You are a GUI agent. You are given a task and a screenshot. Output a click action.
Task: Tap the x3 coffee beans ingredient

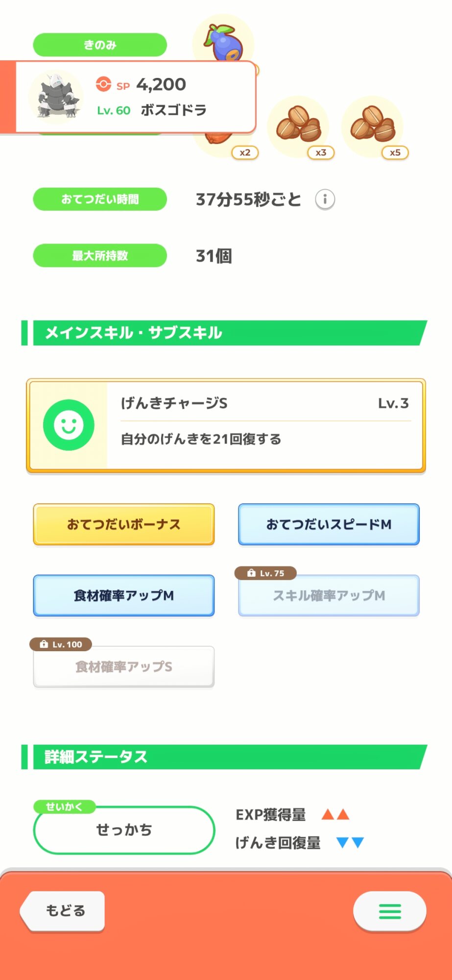[x=298, y=124]
